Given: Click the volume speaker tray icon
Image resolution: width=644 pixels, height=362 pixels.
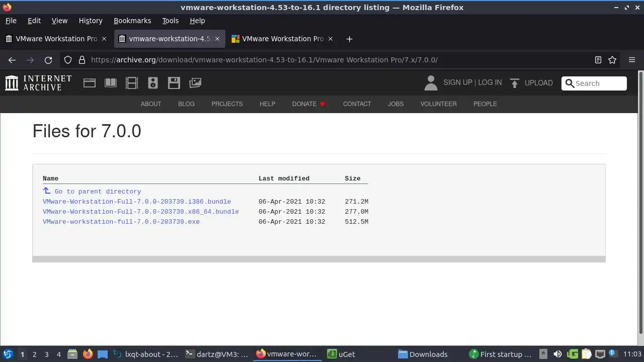Looking at the screenshot, I should point(557,354).
